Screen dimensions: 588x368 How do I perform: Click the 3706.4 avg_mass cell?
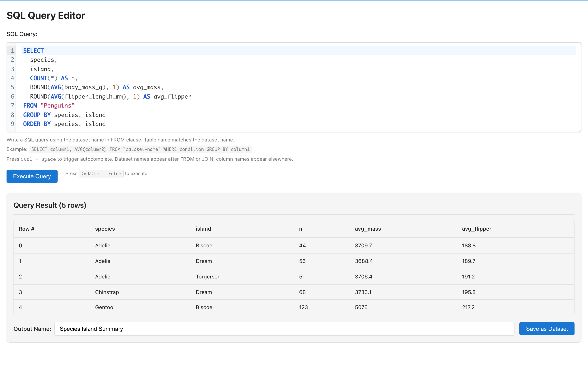tap(363, 276)
